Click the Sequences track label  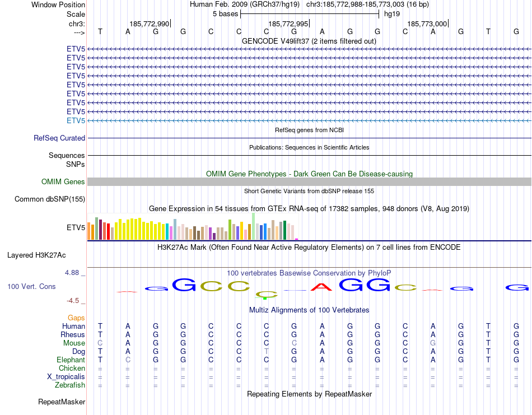(67, 155)
